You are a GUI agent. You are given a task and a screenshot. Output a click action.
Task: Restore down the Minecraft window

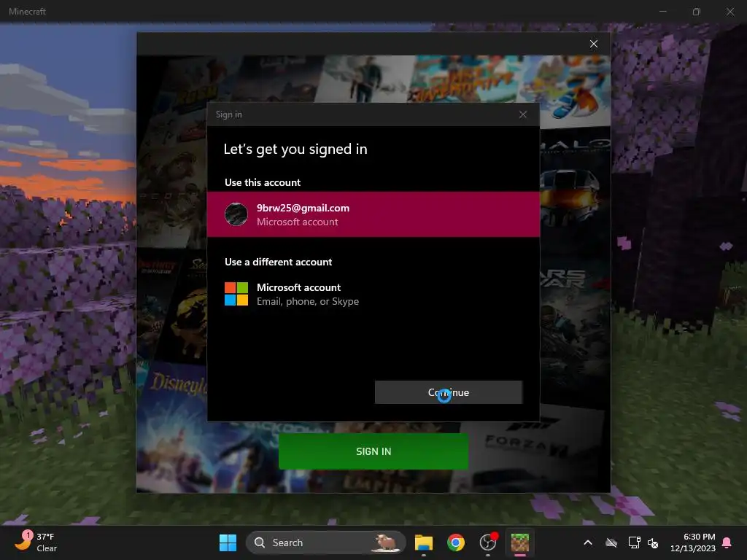pos(697,12)
